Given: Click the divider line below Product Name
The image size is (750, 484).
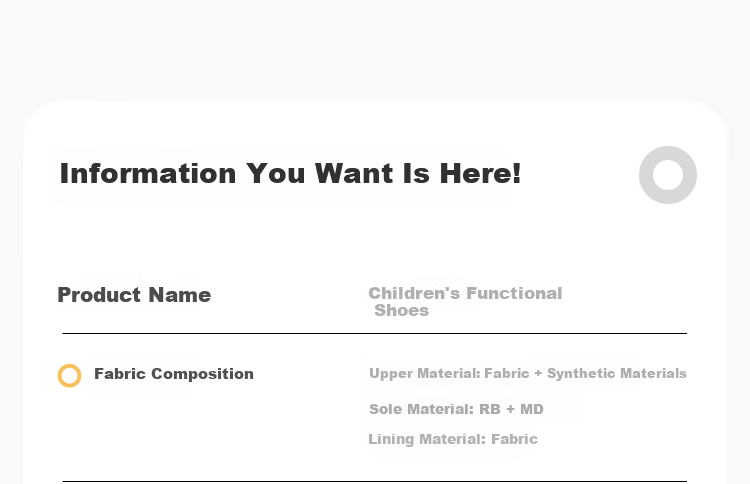Looking at the screenshot, I should tap(375, 333).
